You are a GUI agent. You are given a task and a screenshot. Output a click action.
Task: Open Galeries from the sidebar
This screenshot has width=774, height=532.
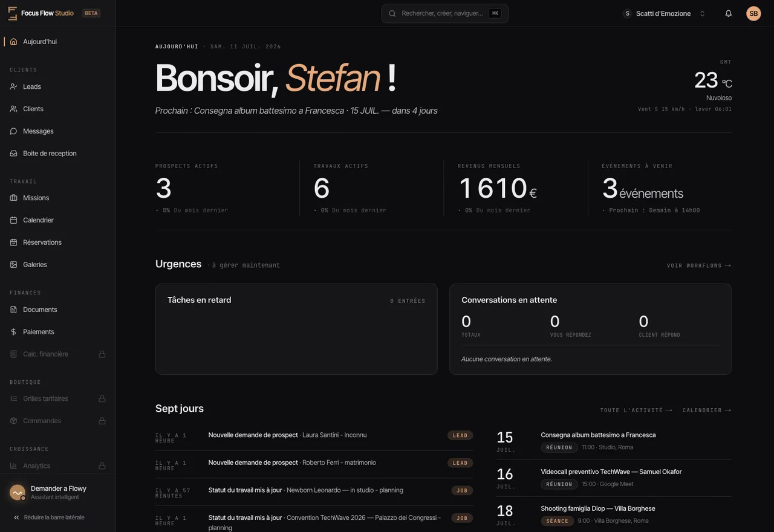58,265
